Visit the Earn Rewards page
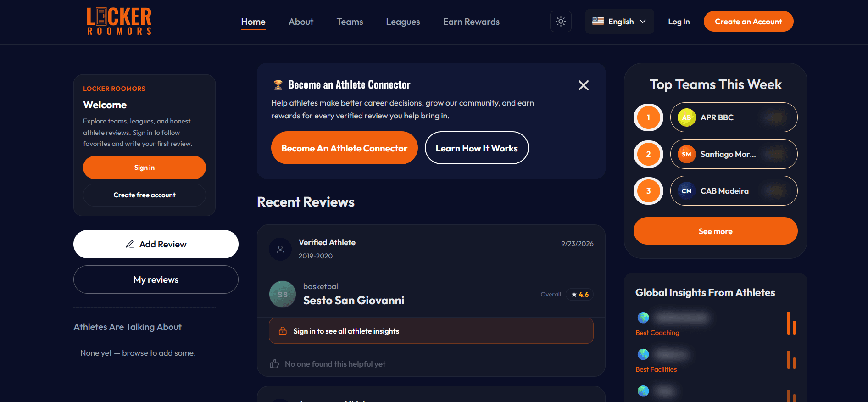Viewport: 868px width, 402px height. 471,22
